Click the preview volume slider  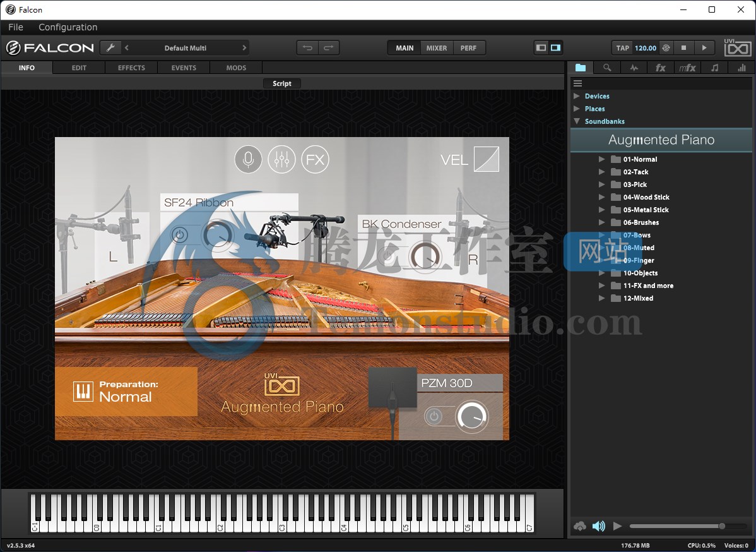pyautogui.click(x=688, y=526)
